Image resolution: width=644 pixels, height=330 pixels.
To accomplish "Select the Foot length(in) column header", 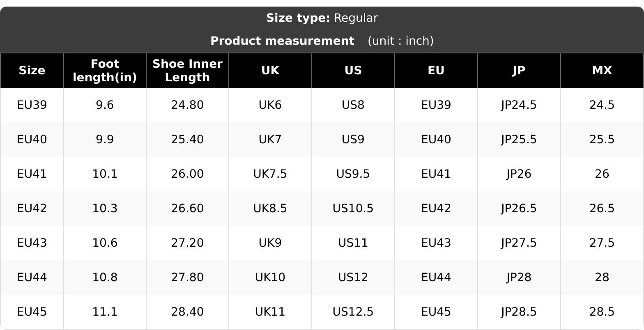I will [105, 71].
